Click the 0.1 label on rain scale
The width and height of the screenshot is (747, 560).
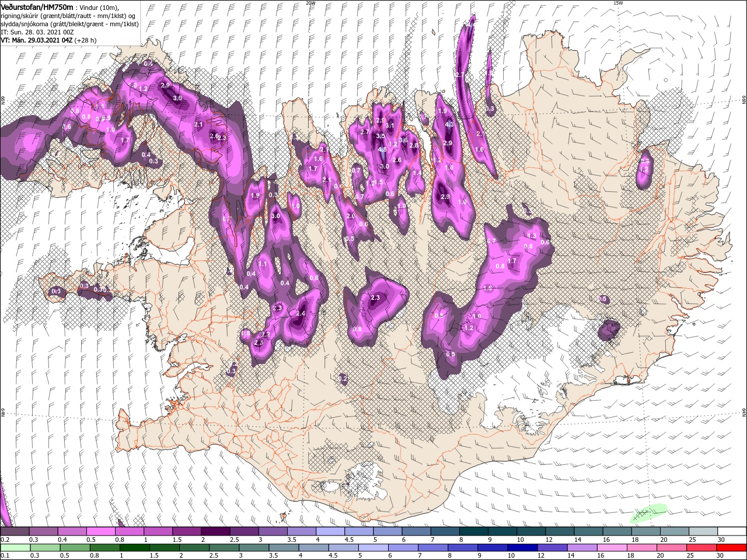(x=4, y=556)
